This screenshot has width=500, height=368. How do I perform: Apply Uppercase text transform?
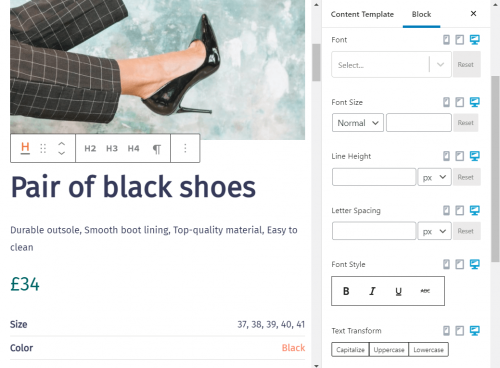[x=389, y=350]
